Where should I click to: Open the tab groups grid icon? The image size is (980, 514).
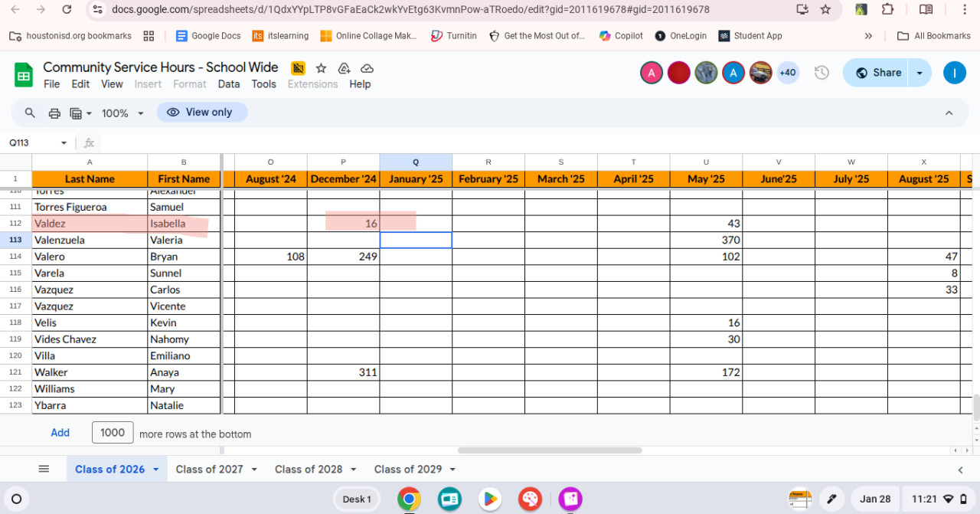click(x=149, y=36)
